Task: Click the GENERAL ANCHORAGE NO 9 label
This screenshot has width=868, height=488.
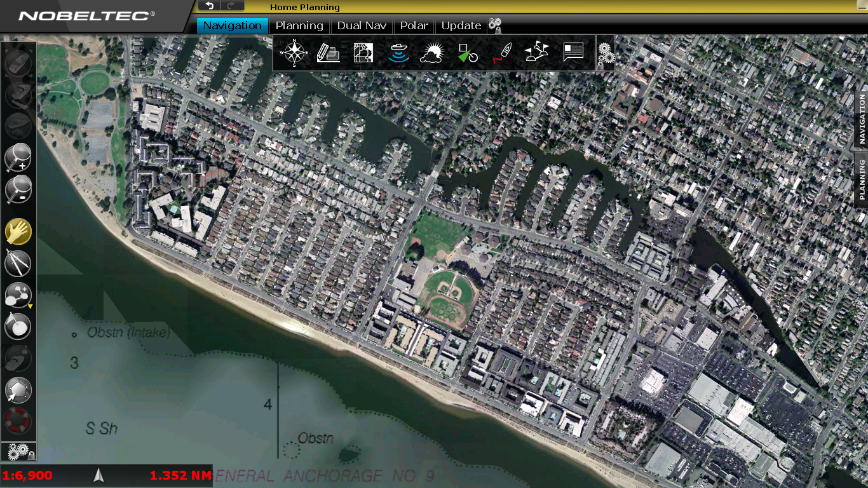Action: coord(323,476)
